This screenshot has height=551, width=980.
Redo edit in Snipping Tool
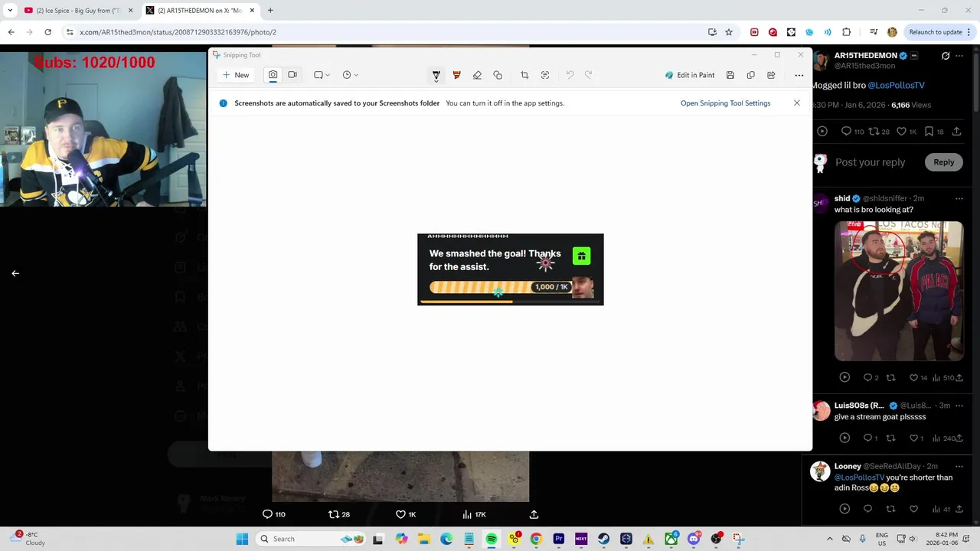[x=589, y=75]
